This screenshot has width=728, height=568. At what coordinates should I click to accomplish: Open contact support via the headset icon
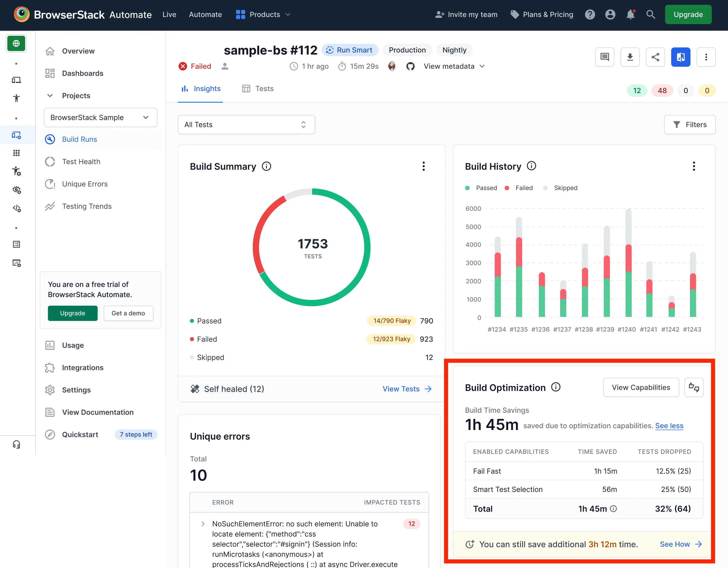(x=16, y=444)
